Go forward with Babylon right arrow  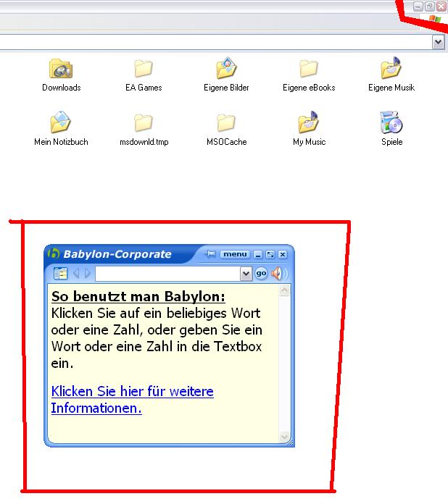pos(88,274)
